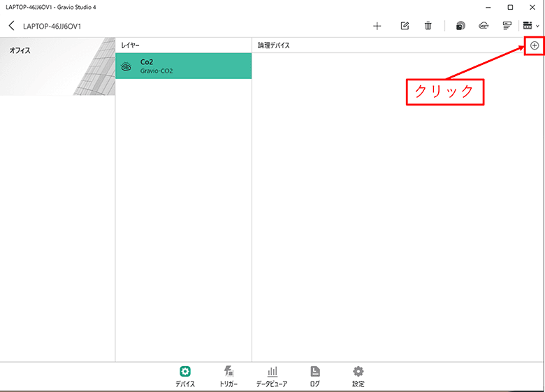Add a logical device with circled plus
This screenshot has height=392, width=545.
(x=535, y=45)
